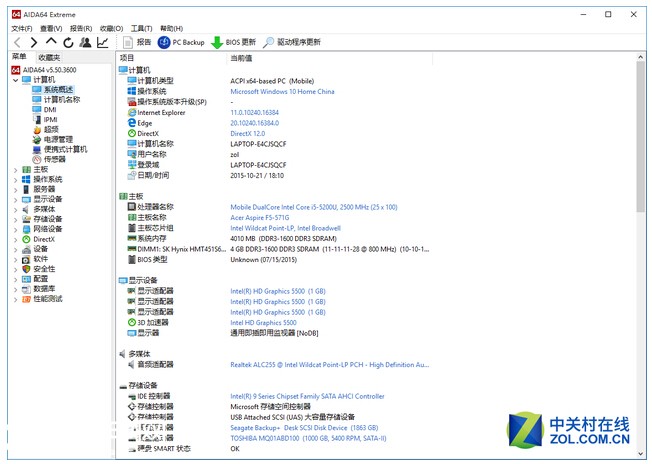Expand the 多媒体 tree node
Screen dimensions: 652x464
pos(15,210)
